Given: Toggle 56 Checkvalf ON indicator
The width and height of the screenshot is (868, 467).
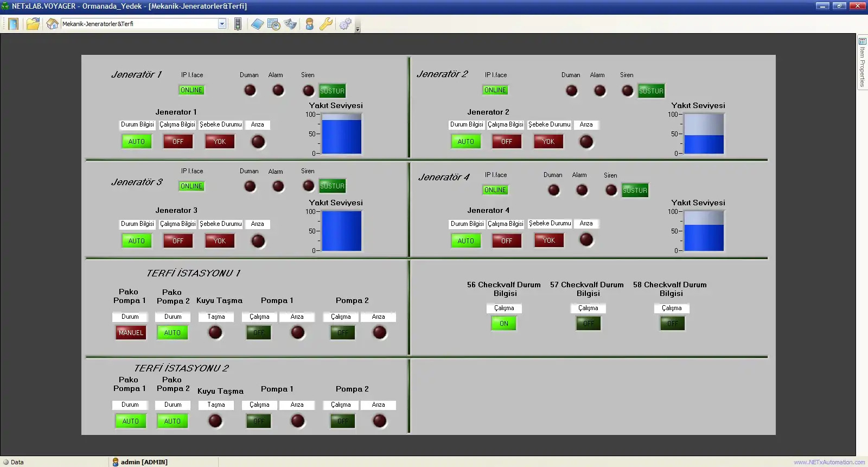Looking at the screenshot, I should (x=504, y=324).
